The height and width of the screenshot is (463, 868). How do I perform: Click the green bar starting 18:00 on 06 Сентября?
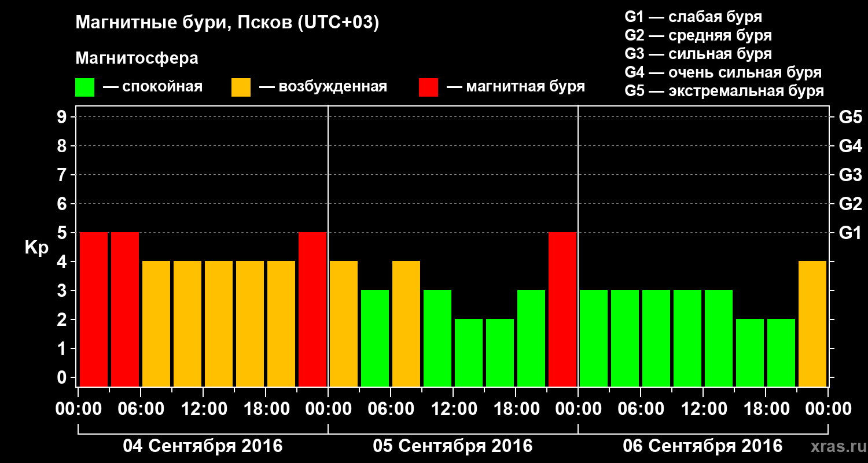(x=781, y=352)
